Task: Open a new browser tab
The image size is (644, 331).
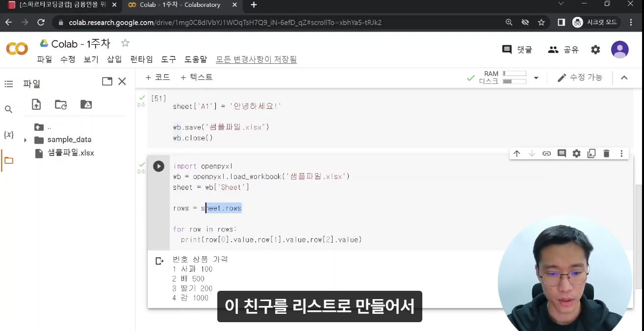Action: pos(254,5)
